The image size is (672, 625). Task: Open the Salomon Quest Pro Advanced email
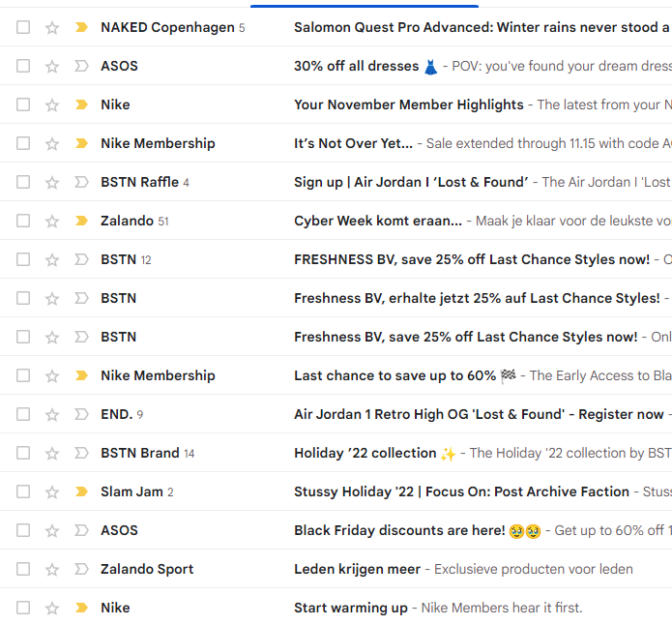[x=482, y=27]
